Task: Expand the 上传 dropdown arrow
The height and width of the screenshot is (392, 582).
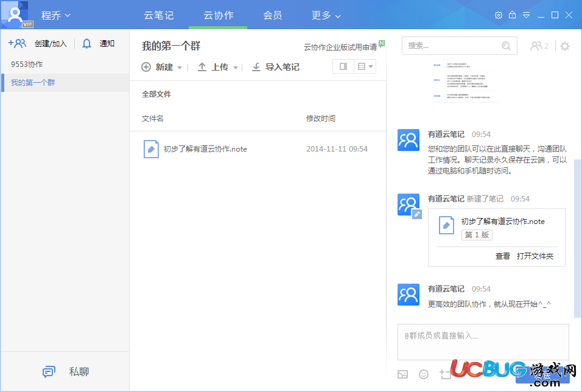Action: tap(236, 68)
